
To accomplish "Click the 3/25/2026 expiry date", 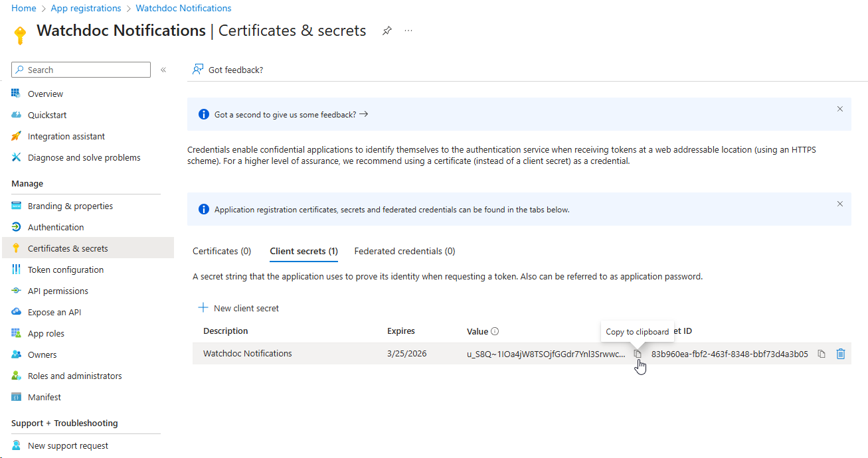I will tap(407, 354).
